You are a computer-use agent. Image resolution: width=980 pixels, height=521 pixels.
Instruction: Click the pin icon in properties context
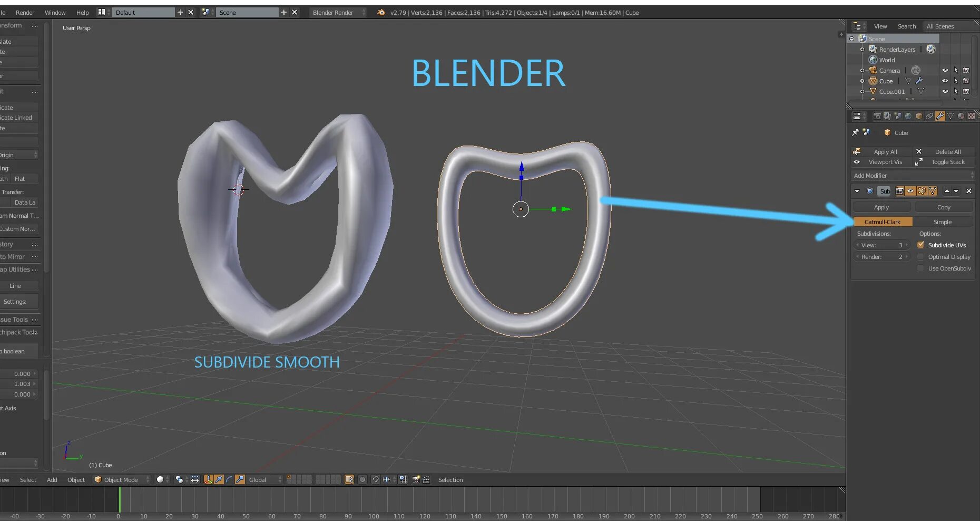tap(855, 132)
